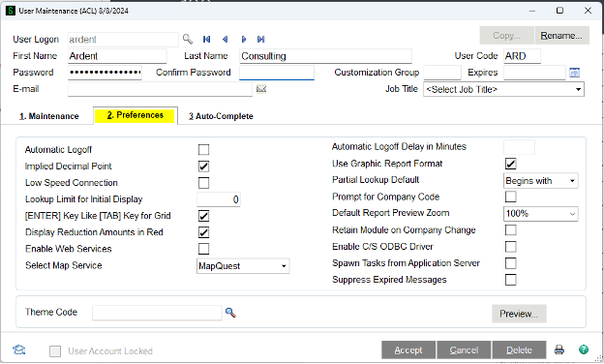The image size is (604, 364).
Task: Click the Copy button
Action: (x=506, y=36)
